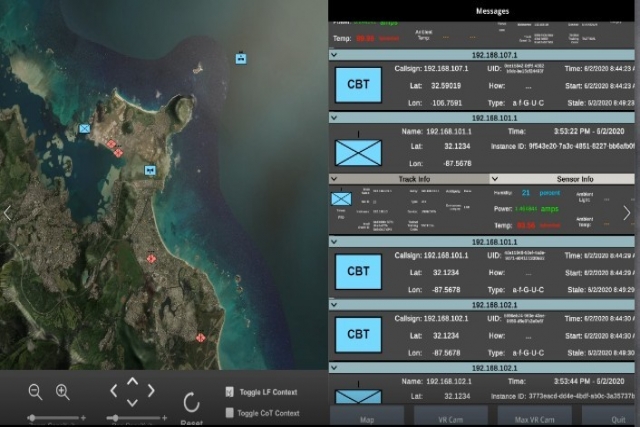Collapse the 192.168.101.1 header above Name entry
This screenshot has width=640, height=427.
coord(334,118)
